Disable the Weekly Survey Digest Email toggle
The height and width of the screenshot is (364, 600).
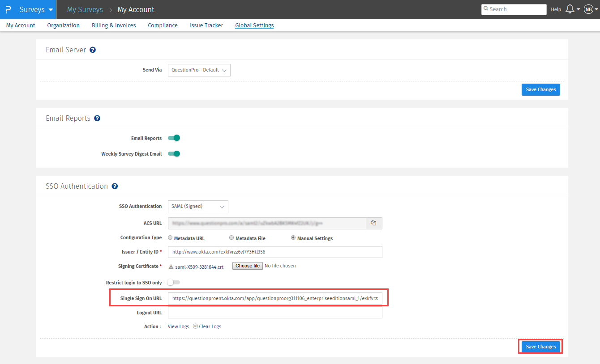coord(174,153)
